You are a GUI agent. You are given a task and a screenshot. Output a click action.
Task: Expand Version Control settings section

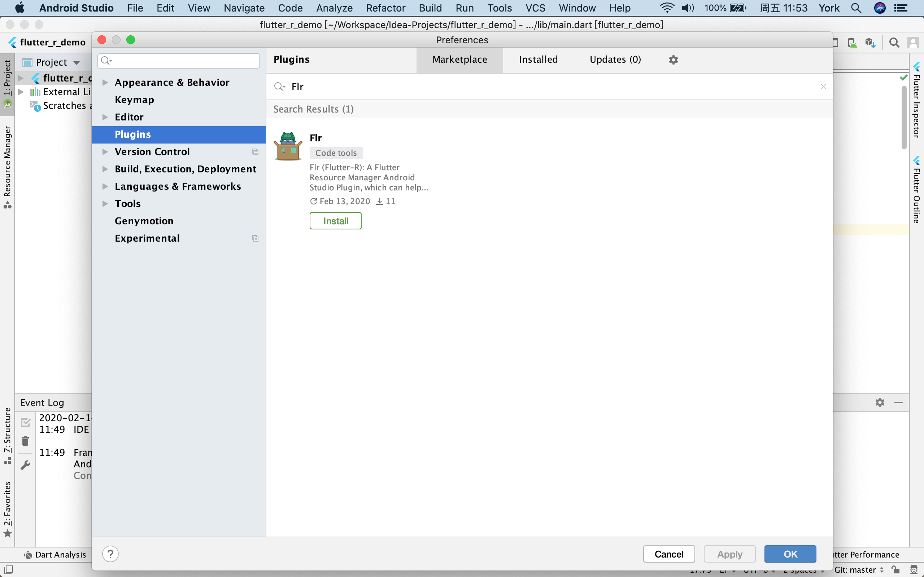(105, 152)
